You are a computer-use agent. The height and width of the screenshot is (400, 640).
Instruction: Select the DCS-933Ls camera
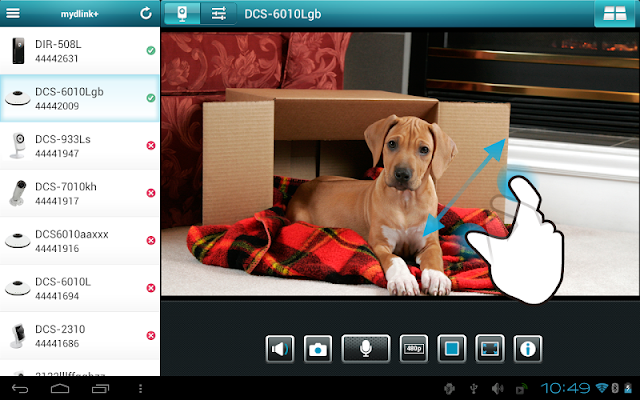(80, 146)
